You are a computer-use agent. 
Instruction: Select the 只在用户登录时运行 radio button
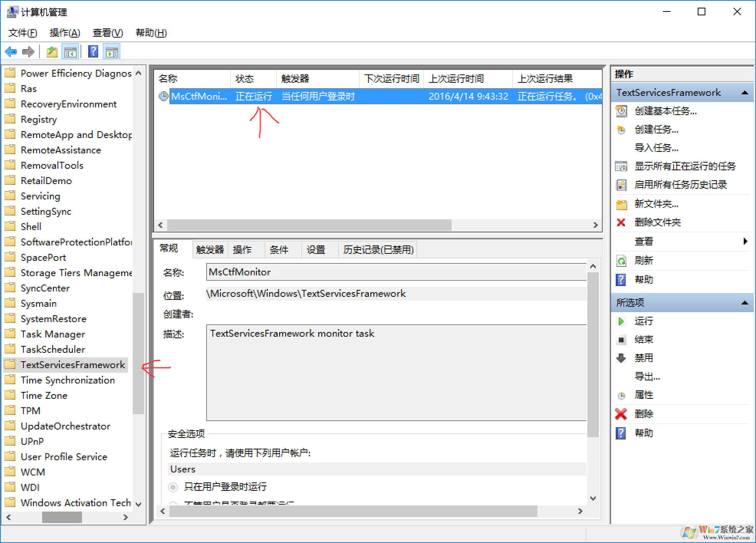pyautogui.click(x=173, y=487)
